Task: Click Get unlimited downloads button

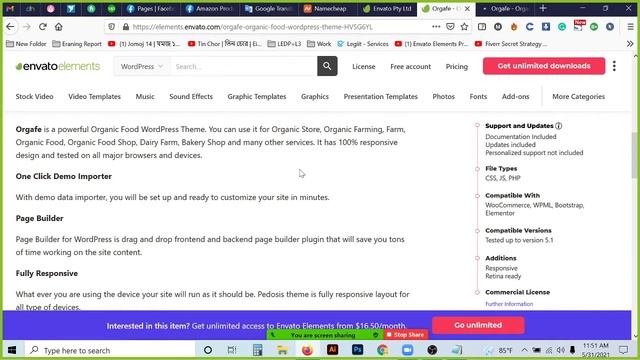Action: click(544, 66)
